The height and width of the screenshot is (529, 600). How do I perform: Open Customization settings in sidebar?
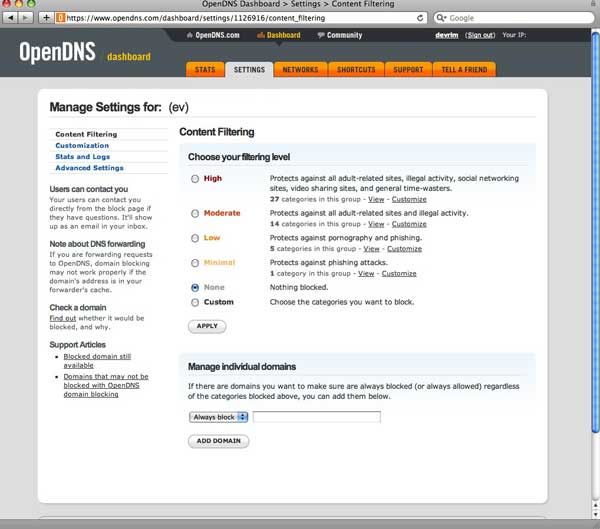[x=82, y=145]
